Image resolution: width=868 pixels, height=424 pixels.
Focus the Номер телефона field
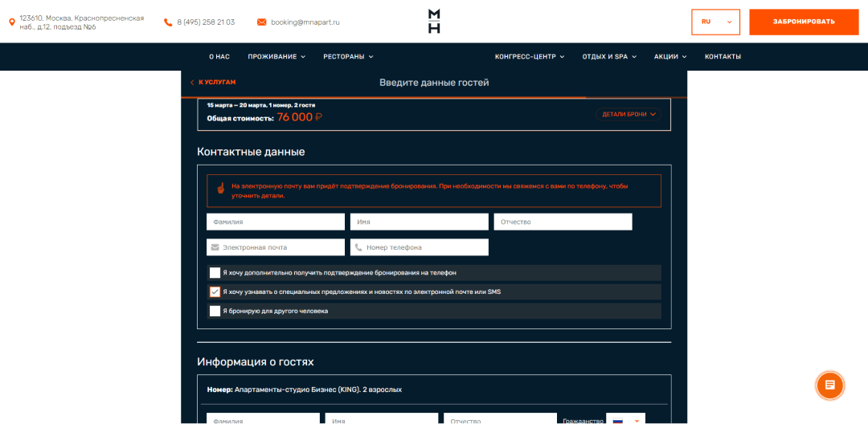click(419, 247)
